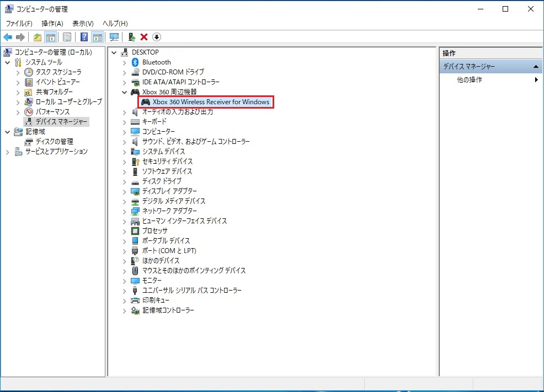Select 記憶域コントローラー label
This screenshot has height=392, width=544.
(168, 310)
